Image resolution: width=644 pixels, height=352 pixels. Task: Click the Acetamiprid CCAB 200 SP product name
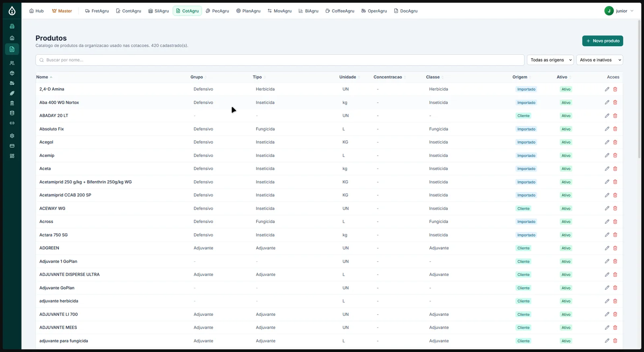coord(65,195)
